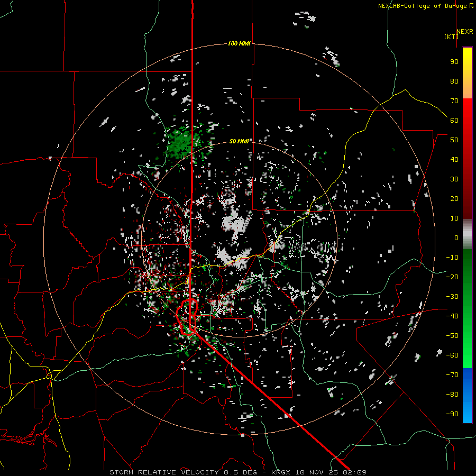Click the positive 20 value on velocity scale
Image resolution: width=476 pixels, height=476 pixels.
[x=454, y=199]
